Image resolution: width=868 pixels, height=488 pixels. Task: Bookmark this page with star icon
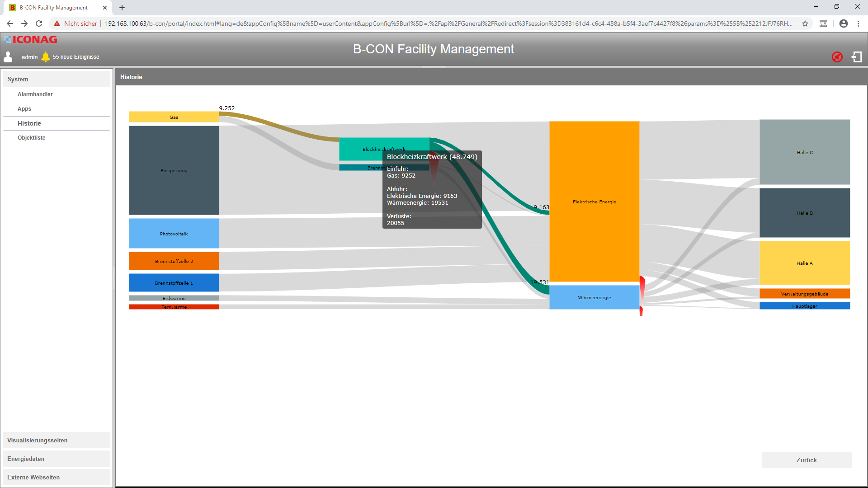coord(805,23)
